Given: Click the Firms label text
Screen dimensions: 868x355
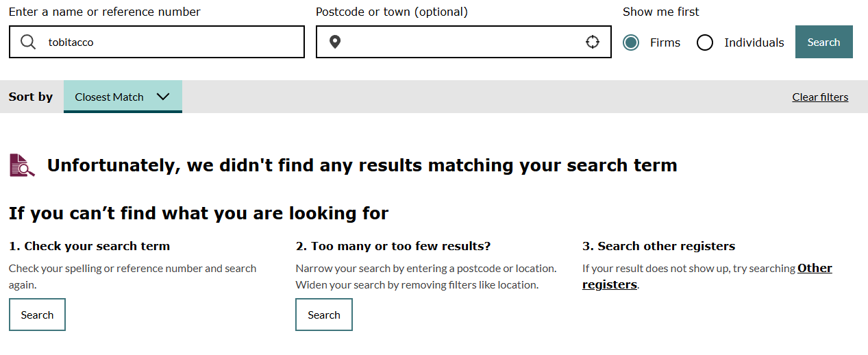Looking at the screenshot, I should (665, 42).
